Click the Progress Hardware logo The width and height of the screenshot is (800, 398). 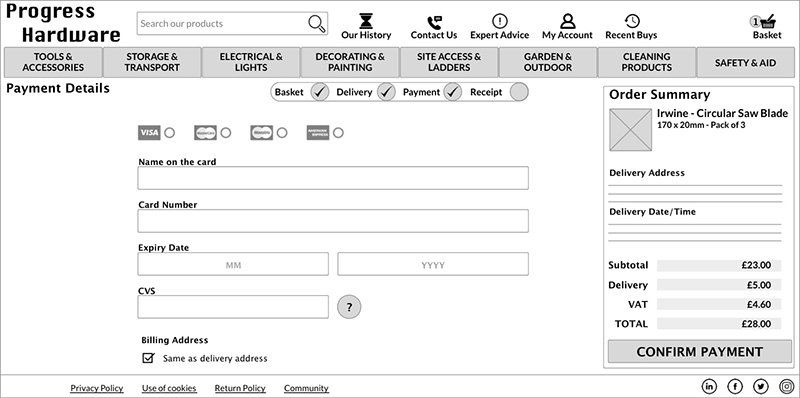[63, 23]
